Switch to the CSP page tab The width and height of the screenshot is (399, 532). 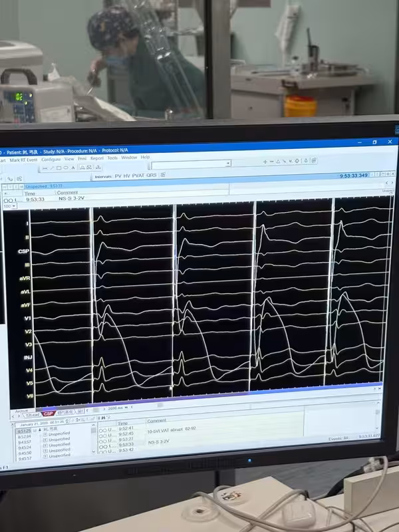48,414
